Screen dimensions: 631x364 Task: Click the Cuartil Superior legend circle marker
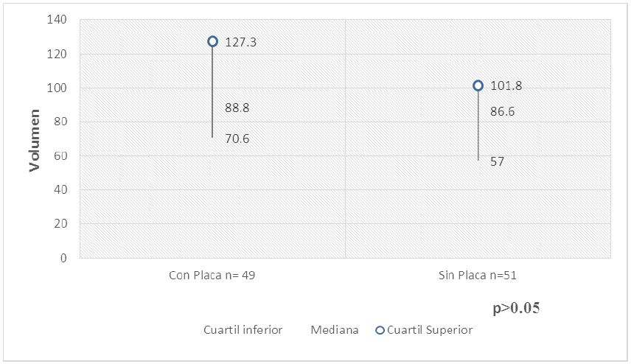click(x=380, y=330)
